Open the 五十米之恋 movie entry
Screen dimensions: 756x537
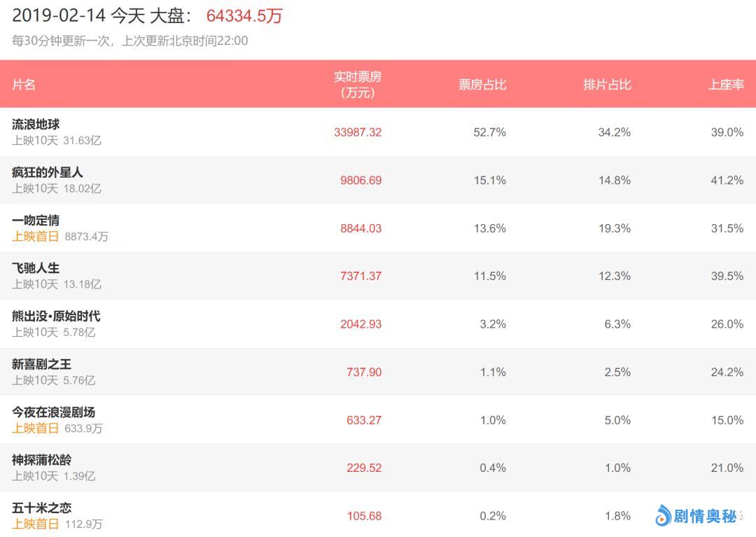pyautogui.click(x=41, y=508)
